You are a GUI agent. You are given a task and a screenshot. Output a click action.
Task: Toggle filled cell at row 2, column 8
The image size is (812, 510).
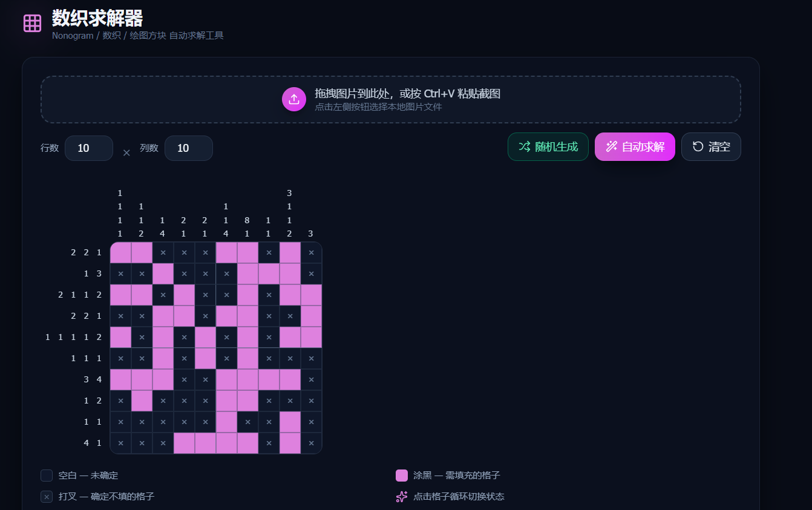tap(269, 273)
